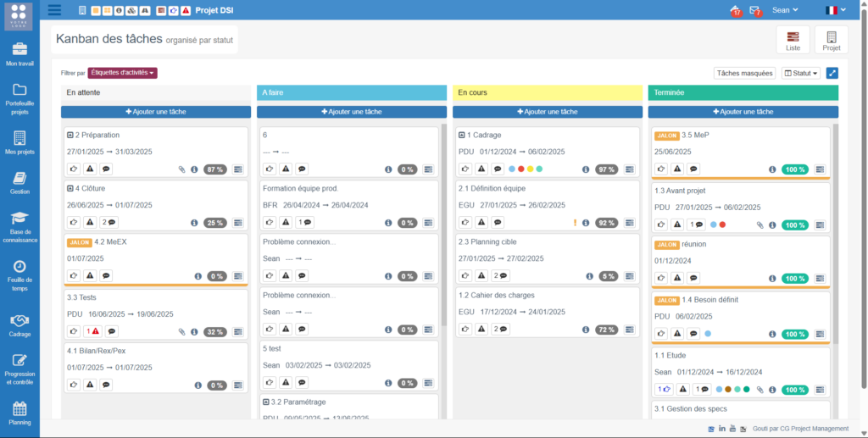Go to Planning in the sidebar
The width and height of the screenshot is (868, 438).
click(19, 413)
